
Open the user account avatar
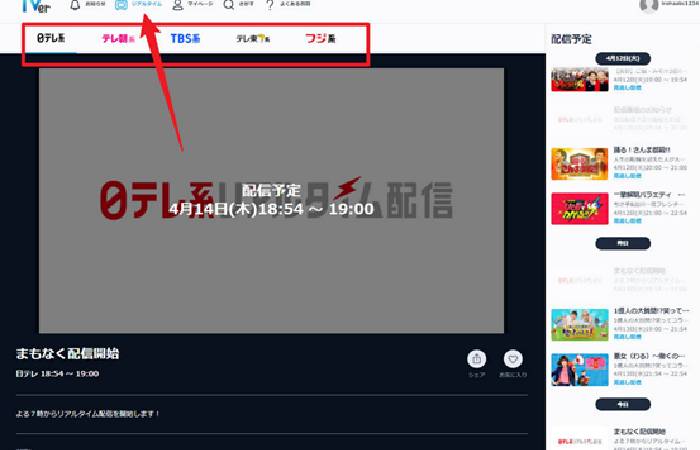click(648, 5)
